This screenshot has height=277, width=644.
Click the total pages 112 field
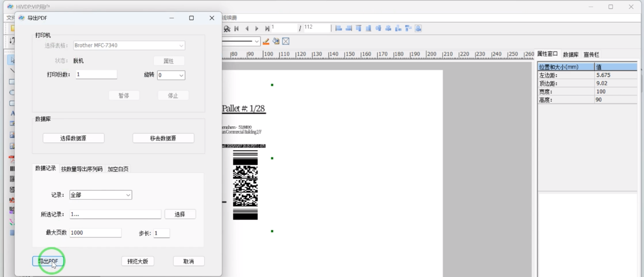coord(317,28)
